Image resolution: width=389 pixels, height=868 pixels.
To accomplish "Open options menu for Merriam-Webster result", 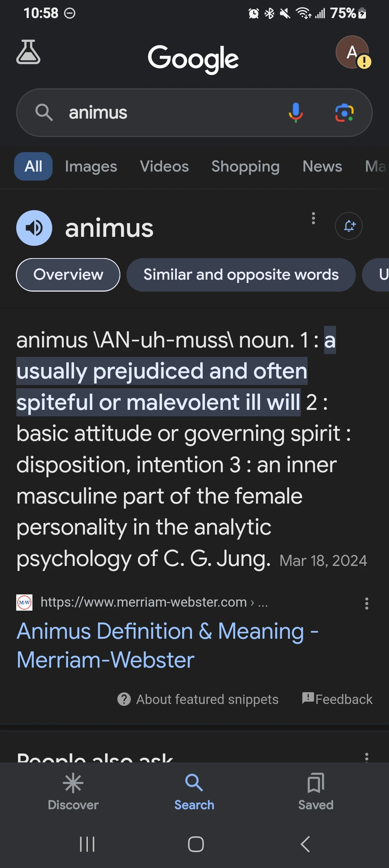I will click(367, 603).
